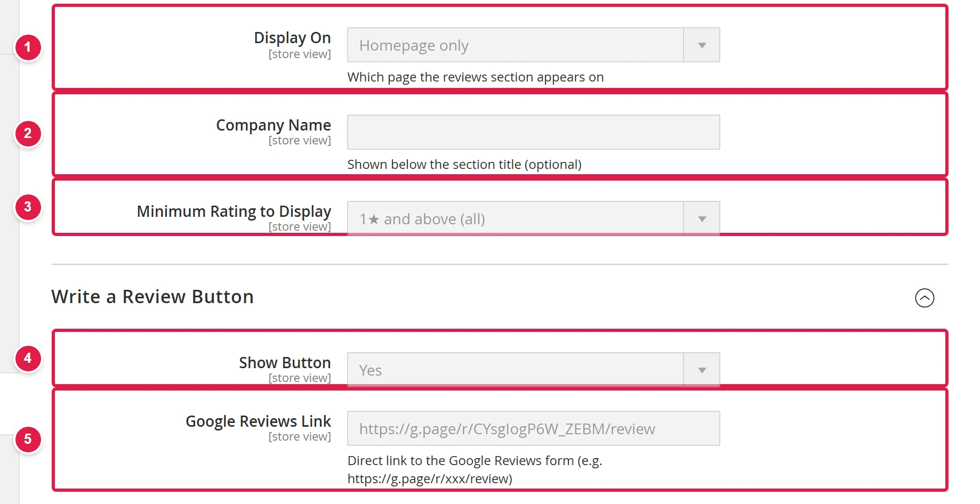Click the Google Reviews Link input field
The image size is (980, 504).
533,428
